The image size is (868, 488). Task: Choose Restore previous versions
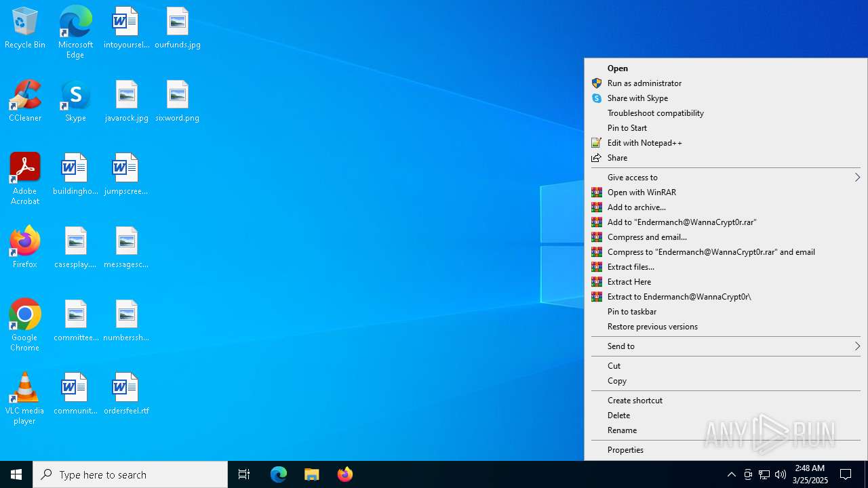(x=726, y=327)
